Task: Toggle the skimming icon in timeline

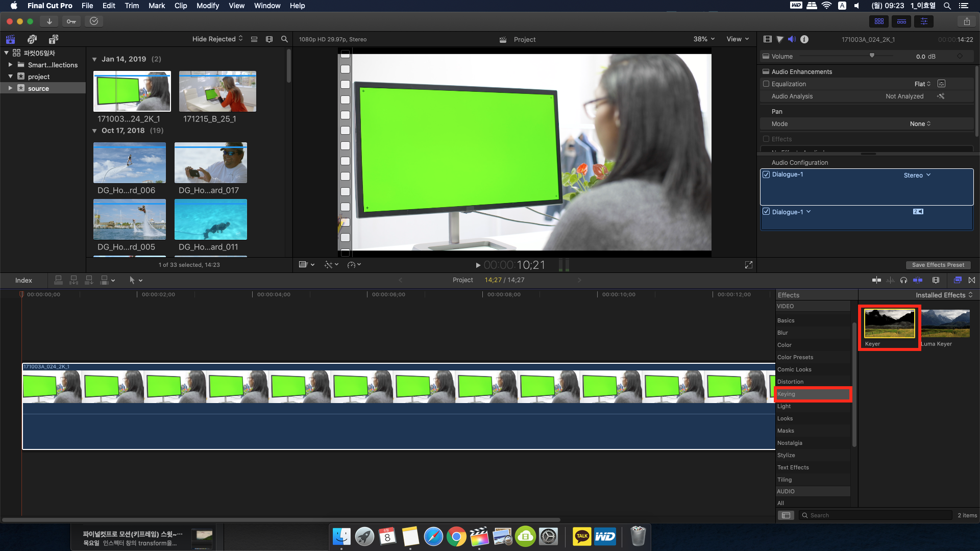Action: pyautogui.click(x=876, y=280)
